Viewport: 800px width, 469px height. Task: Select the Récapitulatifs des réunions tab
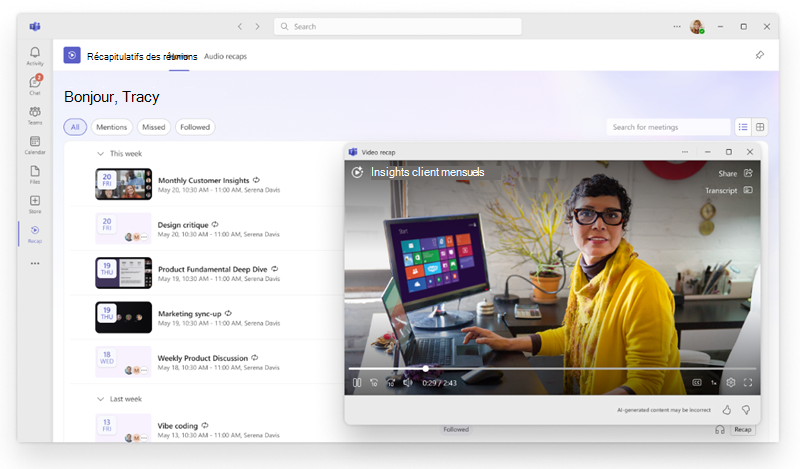click(142, 57)
